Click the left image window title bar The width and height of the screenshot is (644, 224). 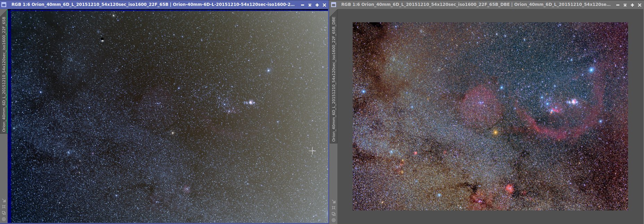[153, 5]
